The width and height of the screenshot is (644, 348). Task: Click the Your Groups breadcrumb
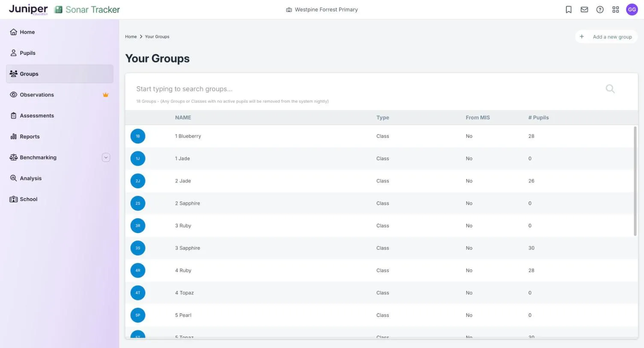coord(157,36)
